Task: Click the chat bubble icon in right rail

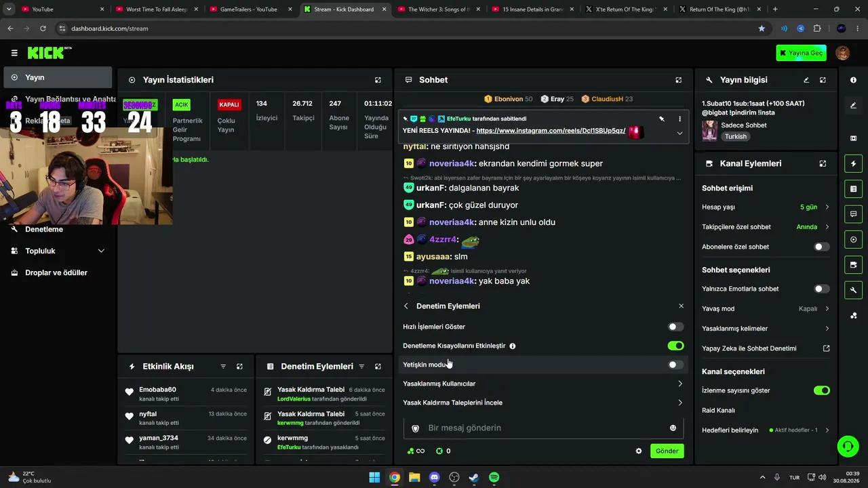Action: (x=853, y=214)
